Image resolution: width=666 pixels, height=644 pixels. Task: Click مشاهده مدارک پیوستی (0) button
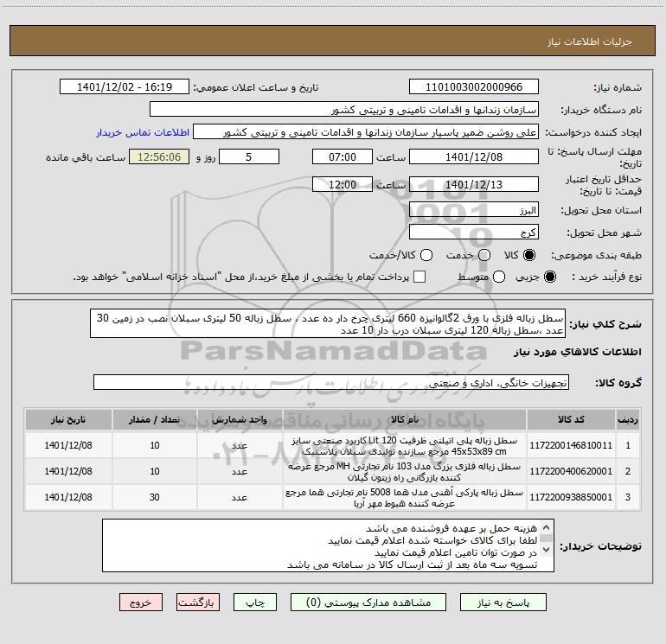368,603
